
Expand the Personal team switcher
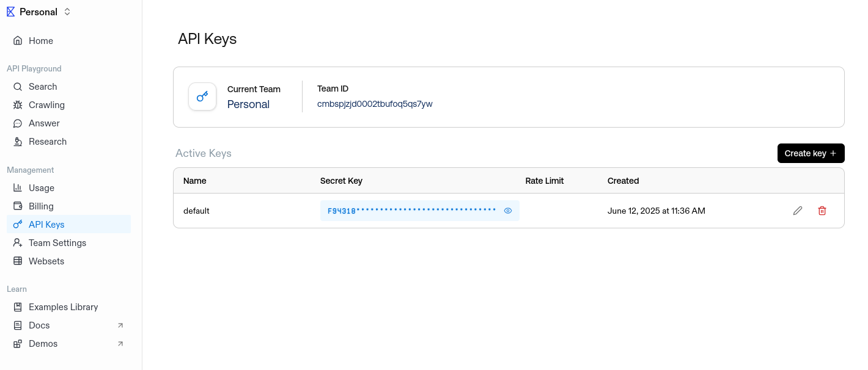pyautogui.click(x=67, y=12)
